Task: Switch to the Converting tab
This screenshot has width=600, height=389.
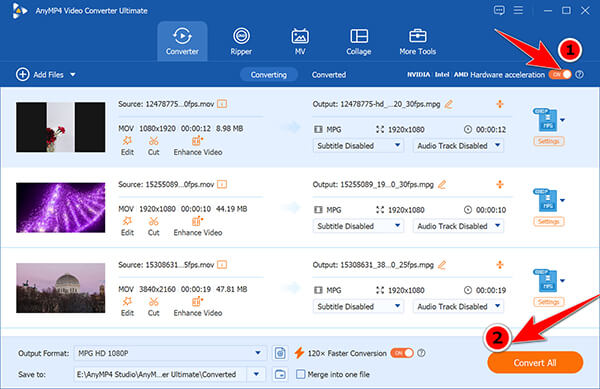Action: [x=269, y=75]
